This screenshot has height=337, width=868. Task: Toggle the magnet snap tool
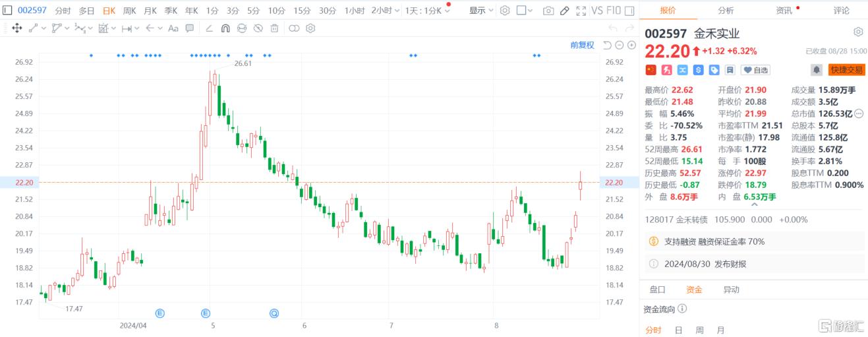pyautogui.click(x=225, y=28)
